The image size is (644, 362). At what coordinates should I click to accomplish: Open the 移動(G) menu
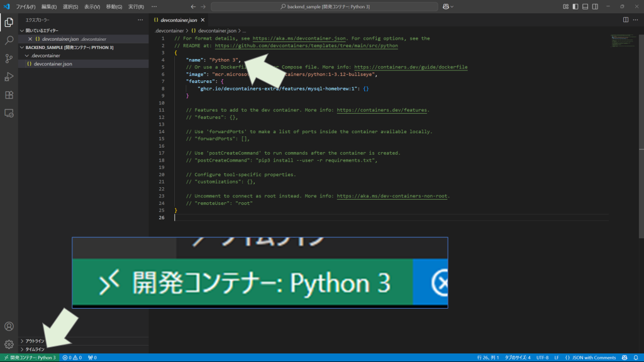[114, 6]
